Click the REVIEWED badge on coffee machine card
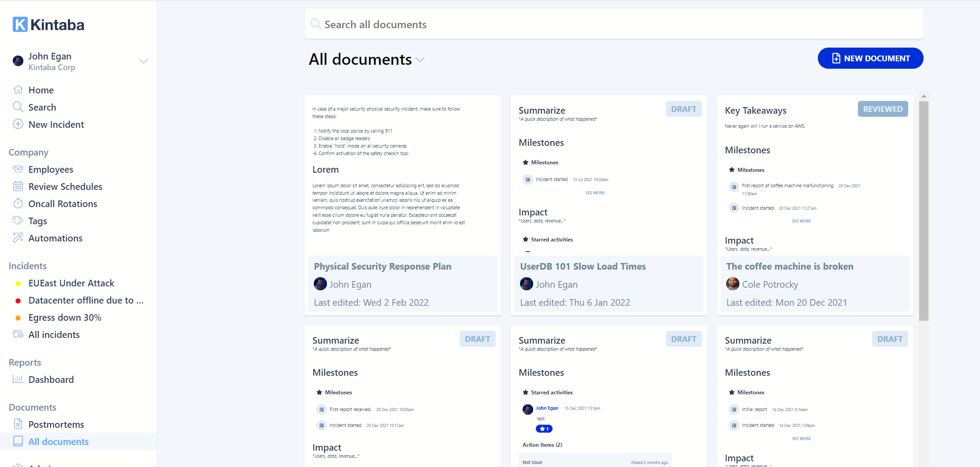 883,109
